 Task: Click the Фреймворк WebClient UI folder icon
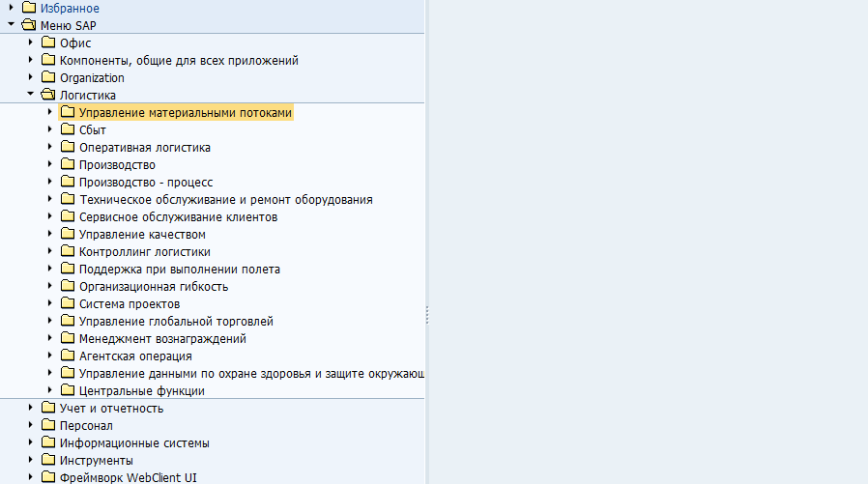pyautogui.click(x=48, y=477)
